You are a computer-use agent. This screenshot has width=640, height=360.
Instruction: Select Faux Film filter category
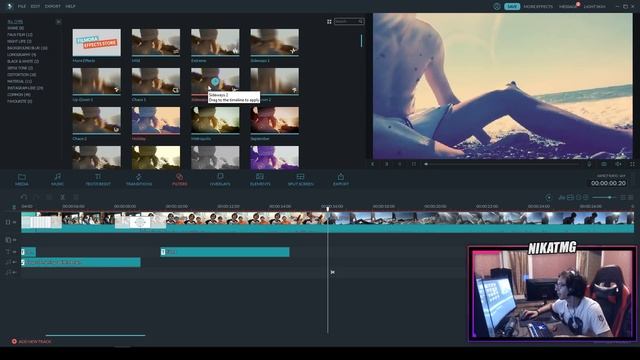coord(20,35)
